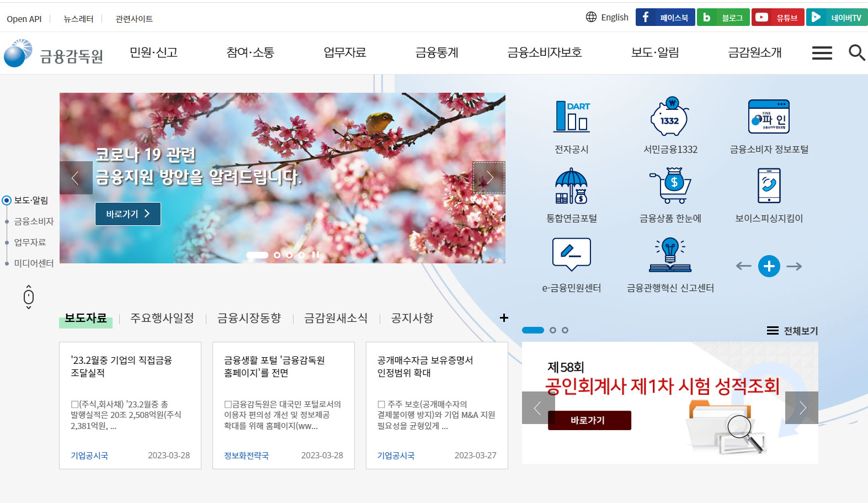Screen dimensions: 868x503
Task: Open the 블로그 blog link
Action: (723, 17)
